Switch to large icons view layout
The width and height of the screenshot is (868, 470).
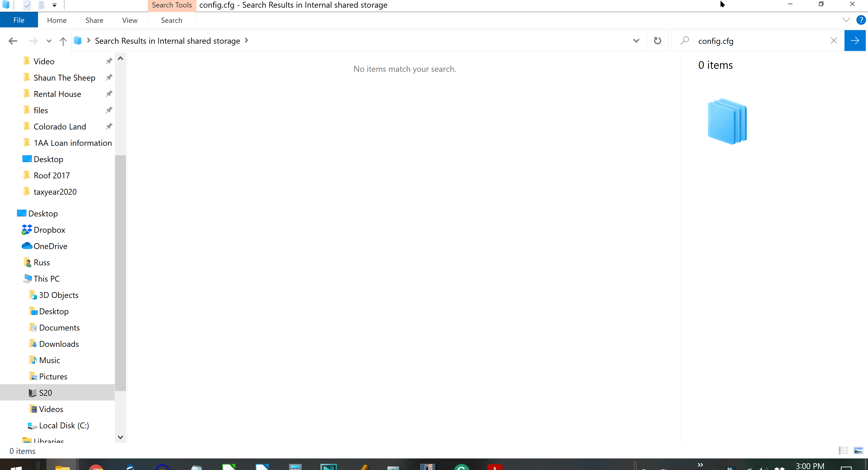(x=858, y=451)
